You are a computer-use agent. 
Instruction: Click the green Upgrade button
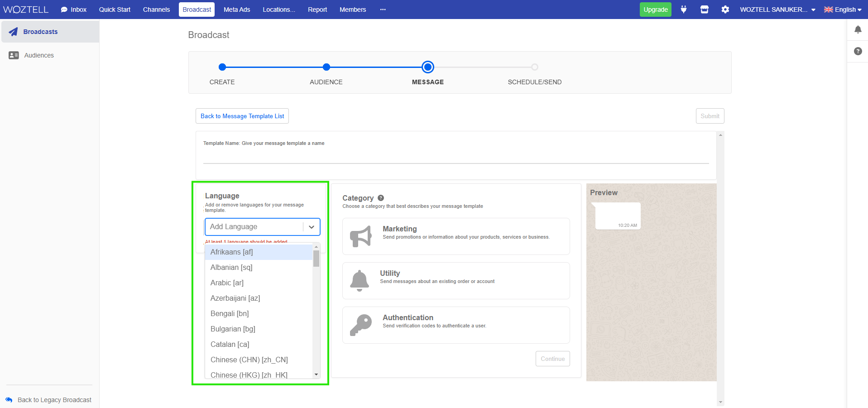(655, 10)
